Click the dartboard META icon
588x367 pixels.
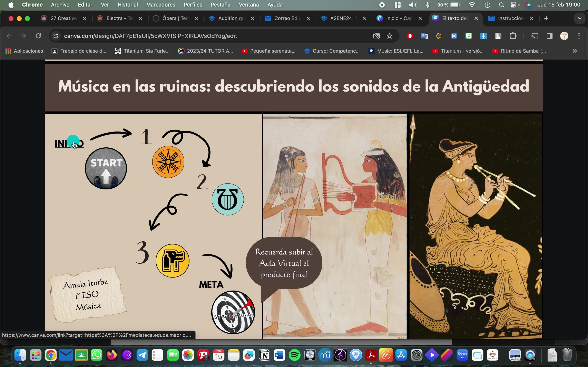pos(233,312)
